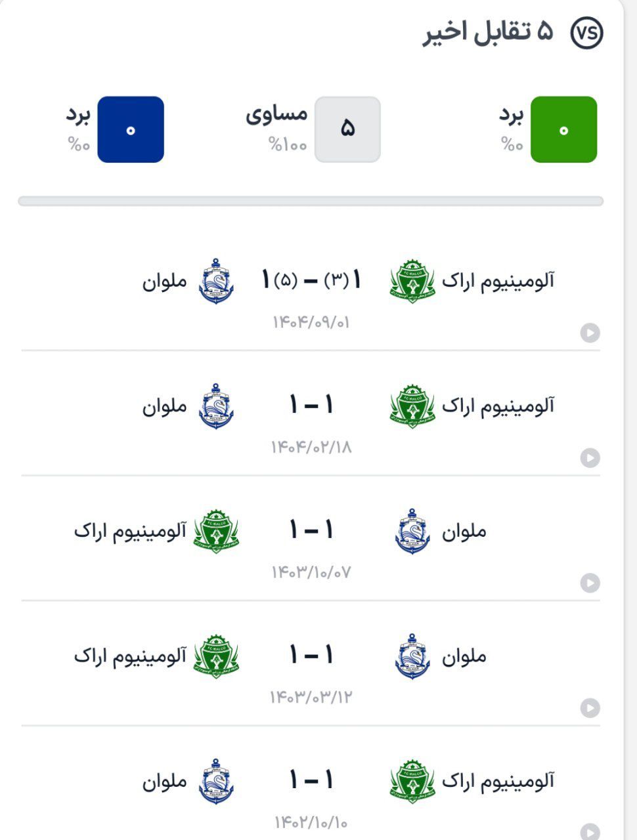Image resolution: width=637 pixels, height=840 pixels.
Task: Play video of the 1403/10/07 match
Action: pyautogui.click(x=590, y=583)
